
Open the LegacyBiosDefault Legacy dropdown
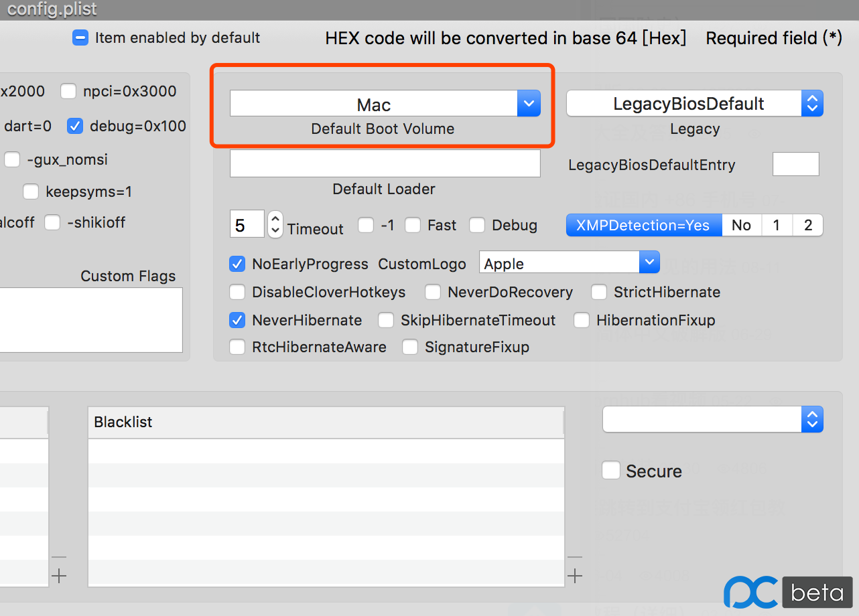pyautogui.click(x=695, y=104)
